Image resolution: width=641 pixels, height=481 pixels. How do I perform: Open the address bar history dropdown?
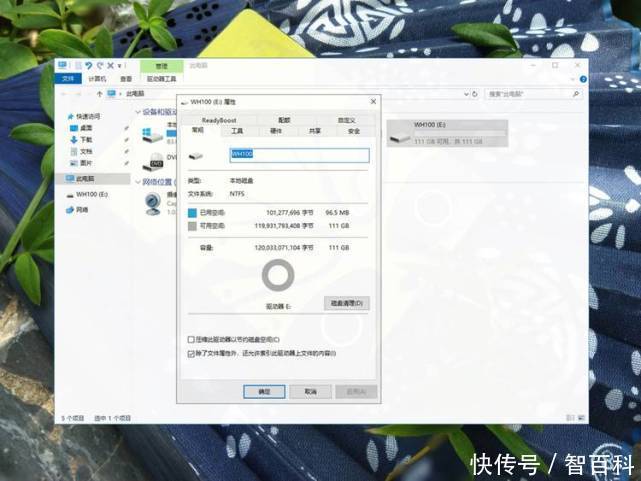tap(466, 94)
